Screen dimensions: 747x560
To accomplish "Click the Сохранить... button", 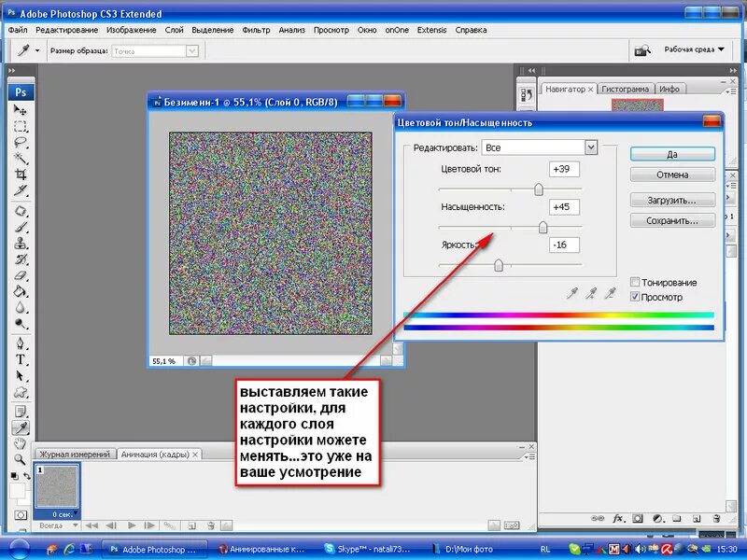I will click(672, 221).
